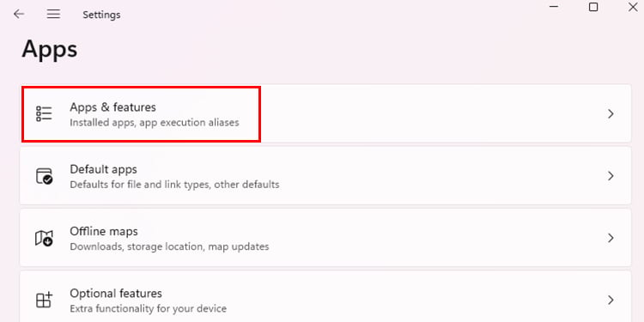
Task: Click the Apps & features list icon
Action: click(44, 113)
